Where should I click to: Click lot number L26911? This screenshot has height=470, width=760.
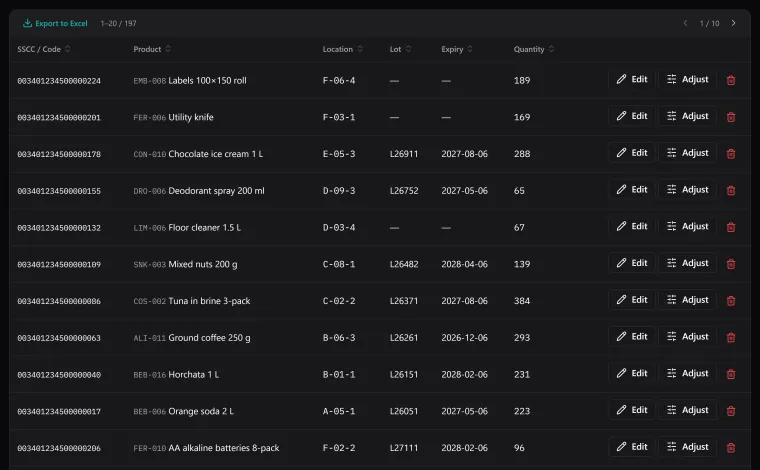pos(404,154)
